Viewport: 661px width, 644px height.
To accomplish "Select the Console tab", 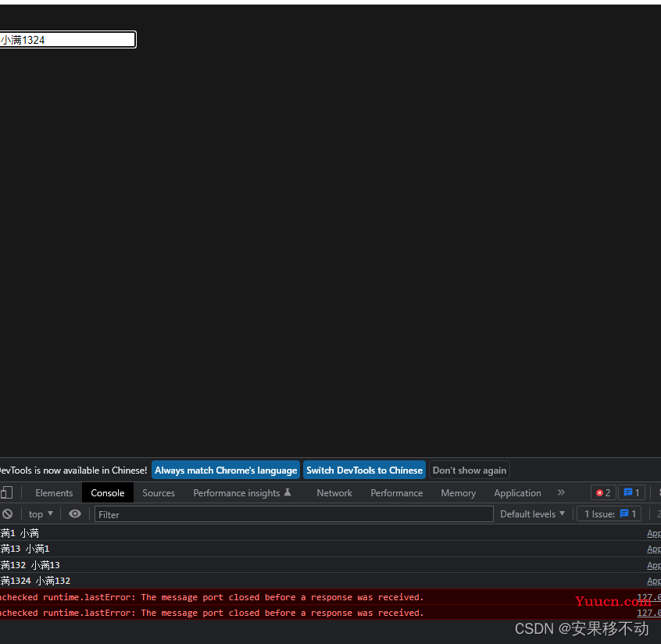I will 108,493.
